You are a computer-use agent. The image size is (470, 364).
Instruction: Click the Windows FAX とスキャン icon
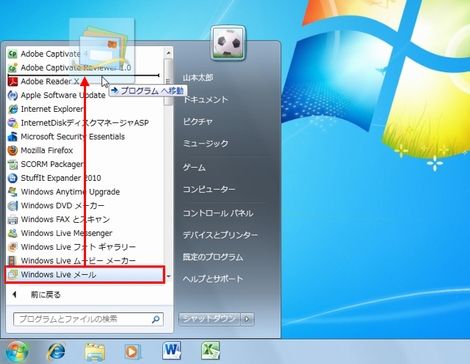(x=13, y=219)
